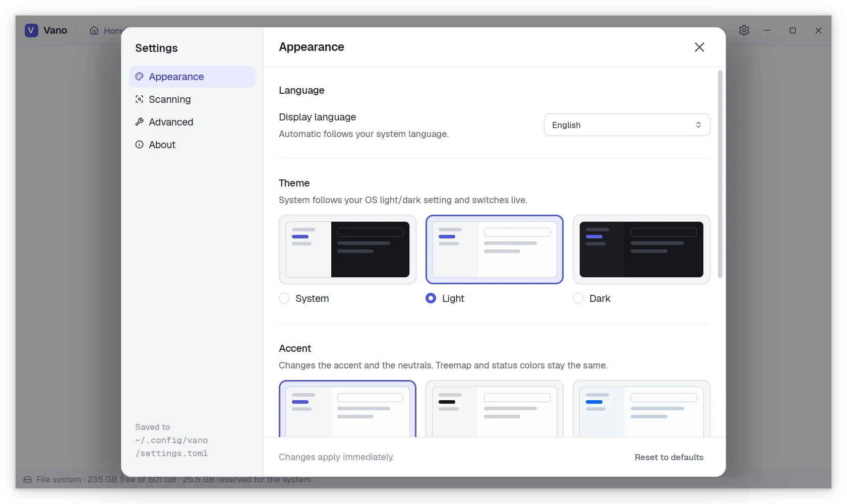
Task: Choose the System theme preview card
Action: coord(347,249)
